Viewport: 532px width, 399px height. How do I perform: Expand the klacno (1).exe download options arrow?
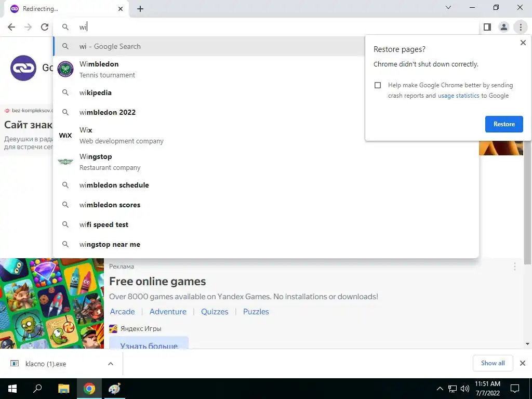coord(111,364)
